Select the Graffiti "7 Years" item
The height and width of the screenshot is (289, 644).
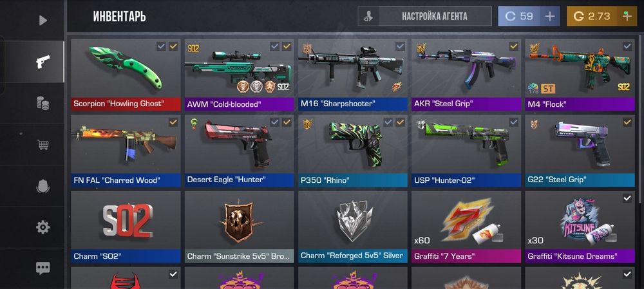[x=466, y=227]
